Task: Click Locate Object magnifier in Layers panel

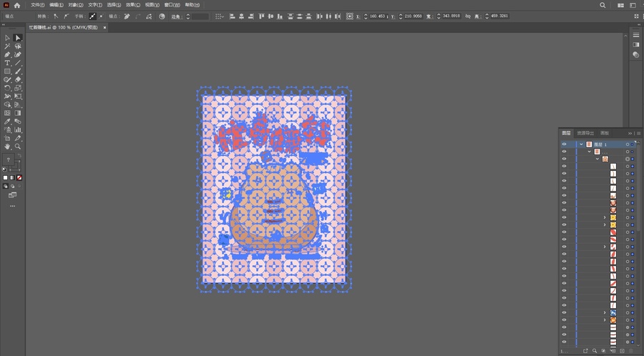Action: point(595,351)
